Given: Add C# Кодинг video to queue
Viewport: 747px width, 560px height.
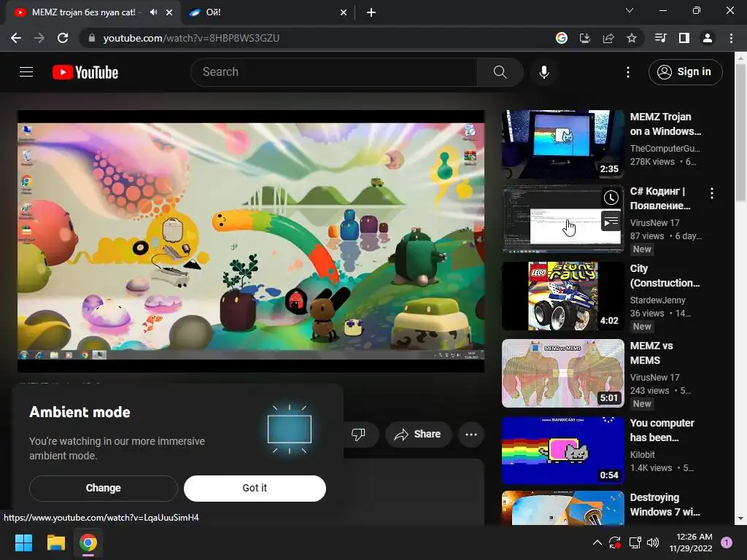Looking at the screenshot, I should point(611,222).
